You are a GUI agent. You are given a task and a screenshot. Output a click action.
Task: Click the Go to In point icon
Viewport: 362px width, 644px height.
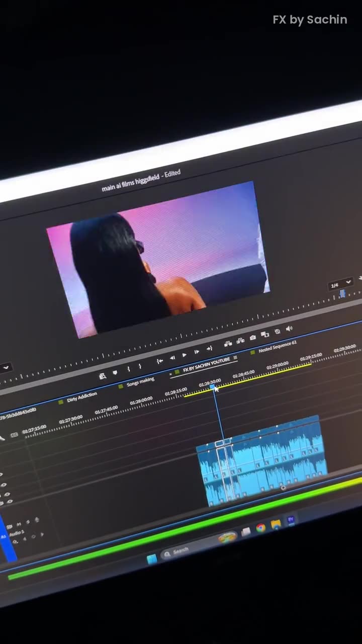point(159,361)
